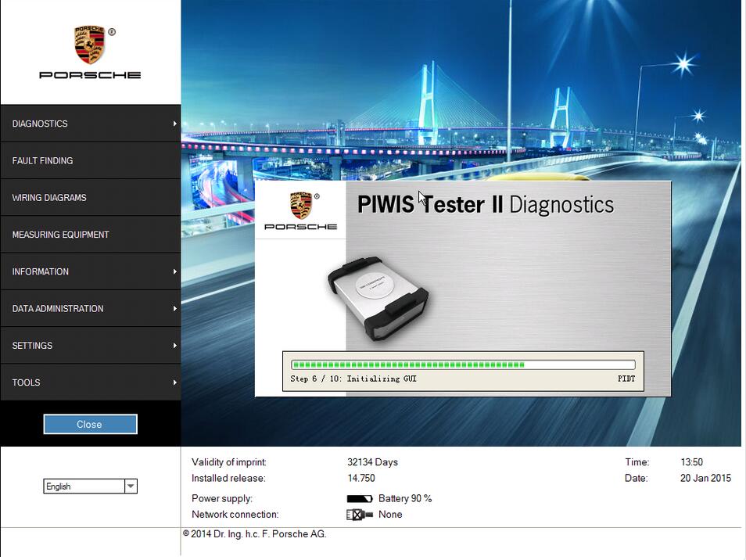Click the '32134 Days' validity value
746x560 pixels.
tap(372, 462)
